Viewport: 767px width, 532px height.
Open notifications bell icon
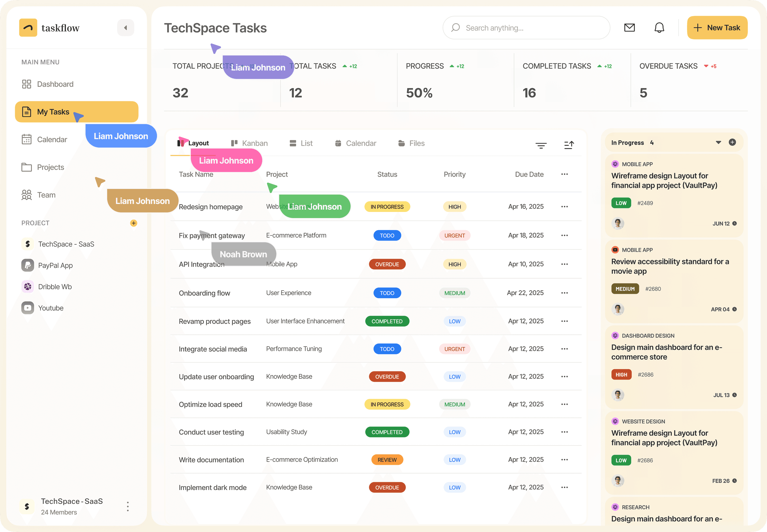pyautogui.click(x=659, y=28)
